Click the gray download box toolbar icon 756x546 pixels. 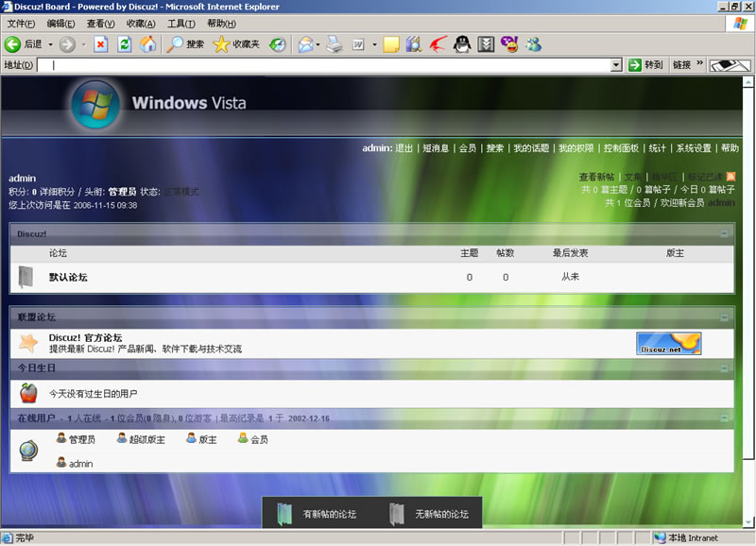(x=486, y=44)
